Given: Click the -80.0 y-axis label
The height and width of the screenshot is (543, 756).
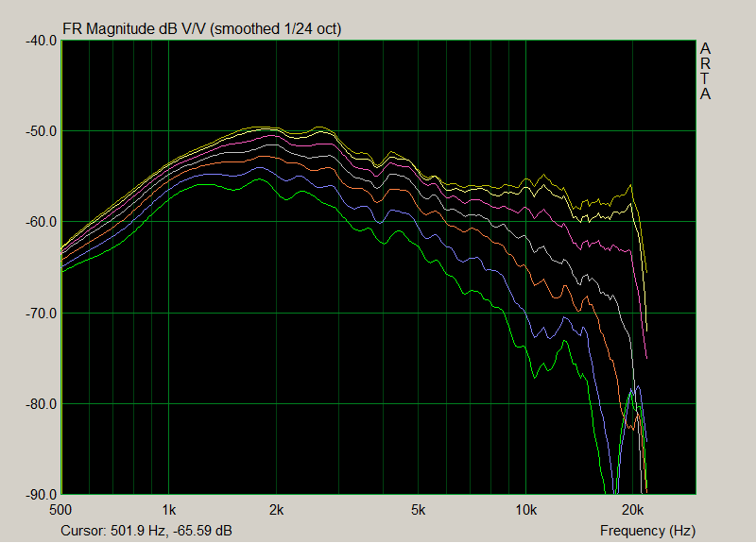Looking at the screenshot, I should (41, 404).
